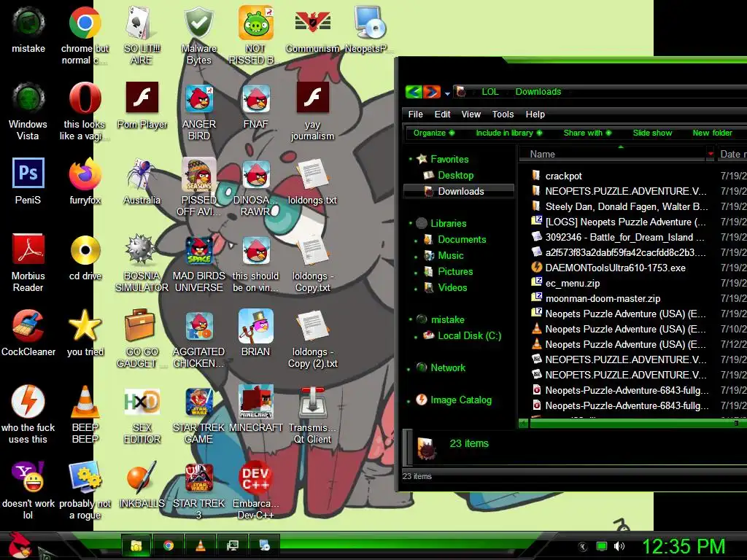
Task: Open the Porn Player Flash icon
Action: (142, 106)
